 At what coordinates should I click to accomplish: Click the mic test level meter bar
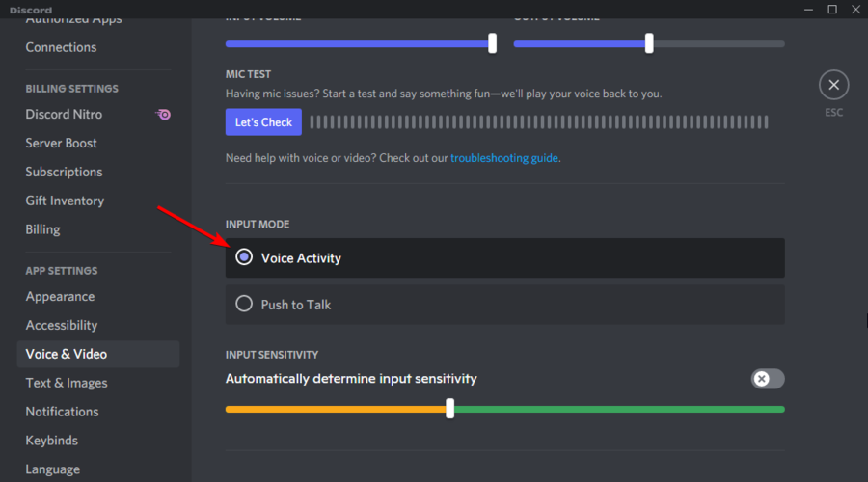click(539, 122)
